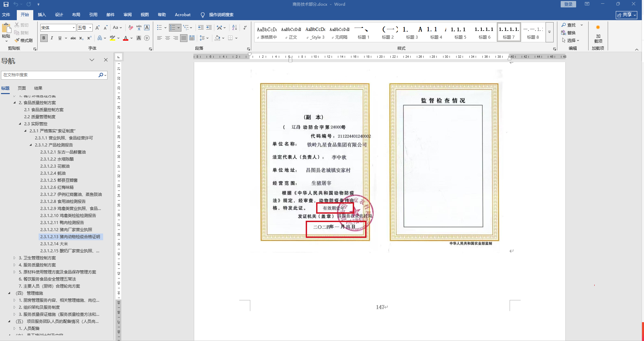Image resolution: width=644 pixels, height=341 pixels.
Task: Collapse the 2.3.1.2 产品检测报告 tree node
Action: [x=31, y=145]
